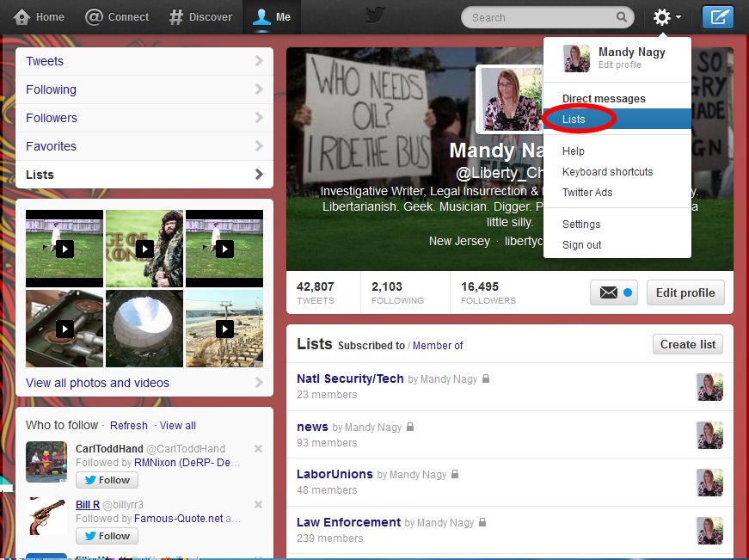
Task: Open the @ Connect section
Action: point(117,17)
